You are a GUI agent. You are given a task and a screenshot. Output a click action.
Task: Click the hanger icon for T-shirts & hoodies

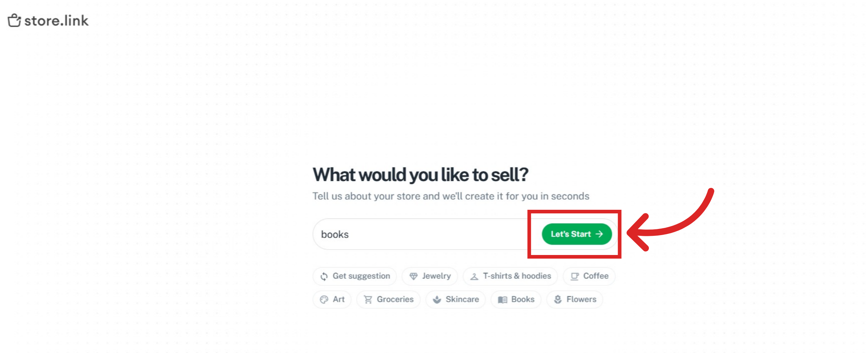[x=474, y=276]
